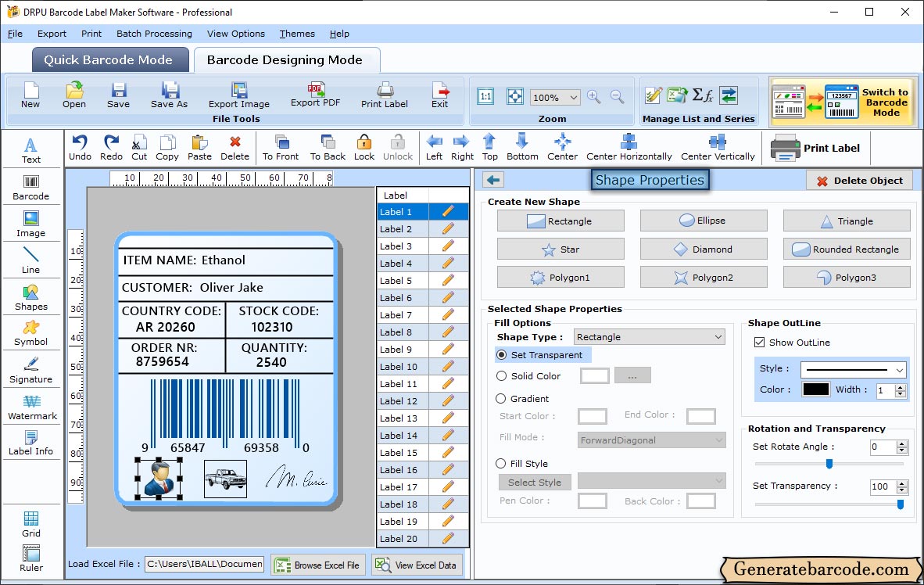
Task: Click Switch to Barcode Mode button
Action: click(x=843, y=102)
